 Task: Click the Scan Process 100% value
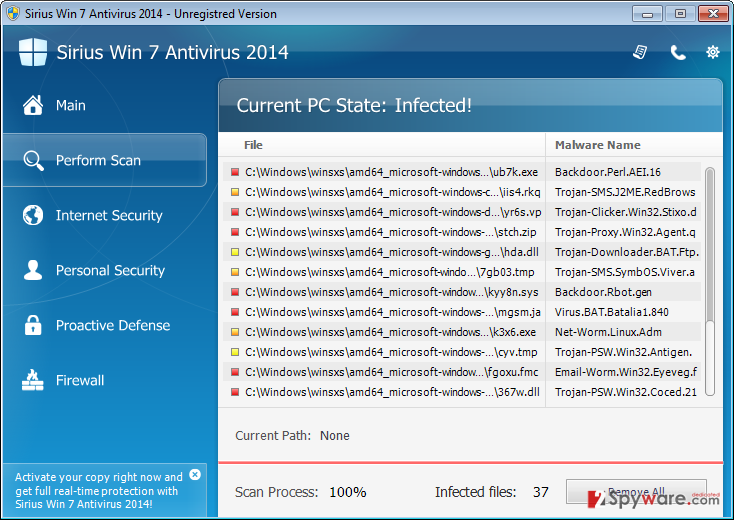click(347, 492)
